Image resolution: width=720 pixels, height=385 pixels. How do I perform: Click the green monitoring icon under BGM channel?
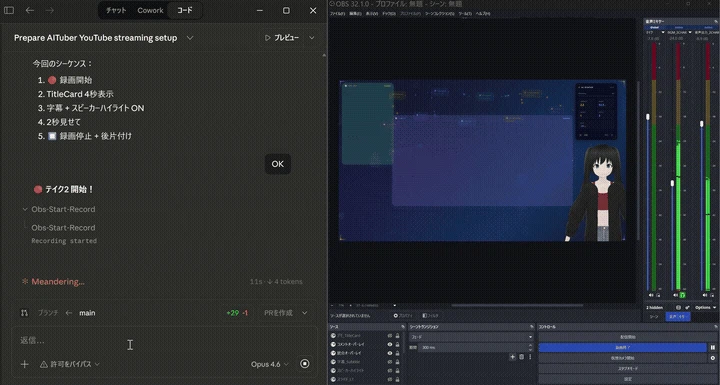point(682,295)
